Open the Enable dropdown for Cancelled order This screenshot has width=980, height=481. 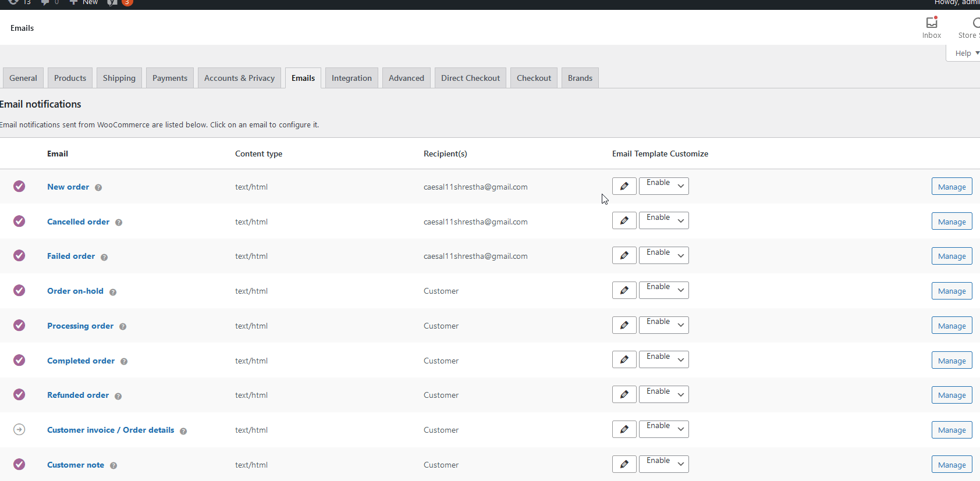[664, 220]
